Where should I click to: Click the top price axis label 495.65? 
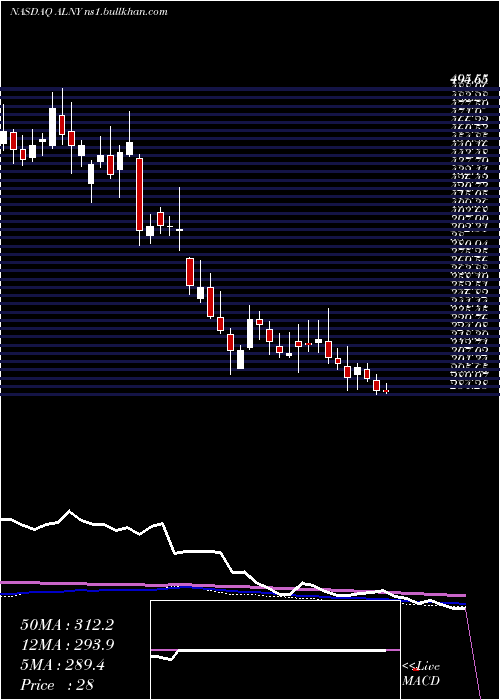[x=468, y=79]
